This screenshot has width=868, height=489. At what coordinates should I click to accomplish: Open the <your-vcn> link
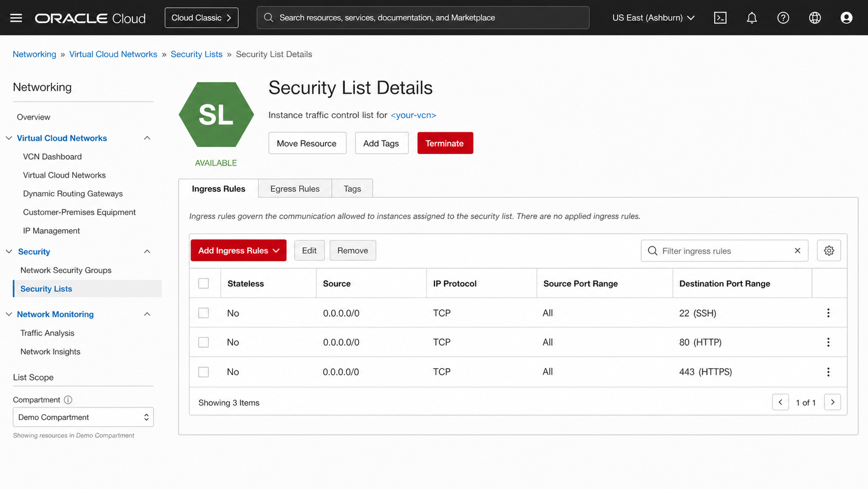click(413, 115)
